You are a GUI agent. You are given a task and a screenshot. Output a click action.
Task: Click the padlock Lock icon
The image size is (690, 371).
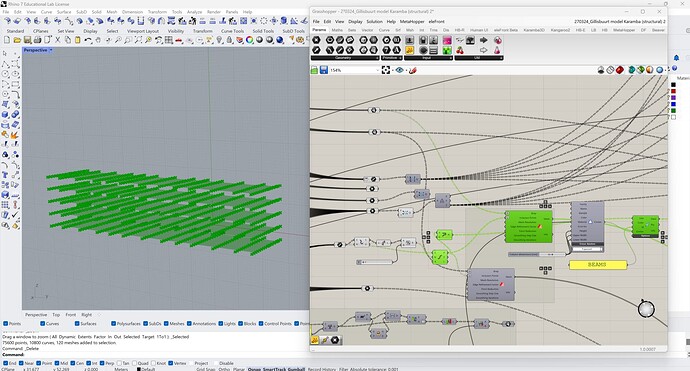pyautogui.click(x=229, y=40)
